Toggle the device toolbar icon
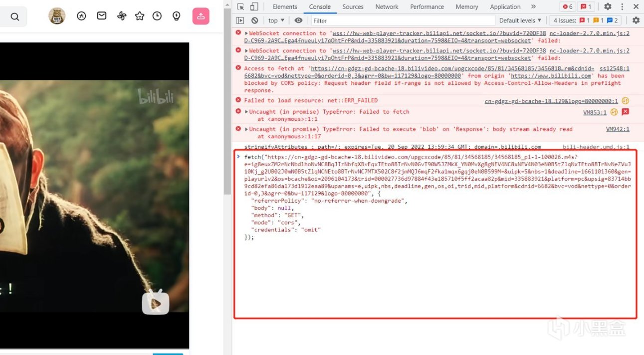Viewport: 644px width, 355px height. coord(254,7)
